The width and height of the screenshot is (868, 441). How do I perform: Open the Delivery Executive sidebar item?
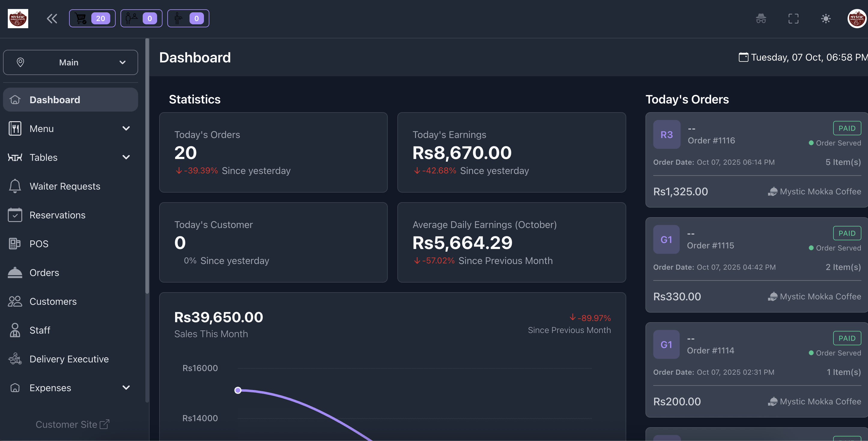(69, 359)
